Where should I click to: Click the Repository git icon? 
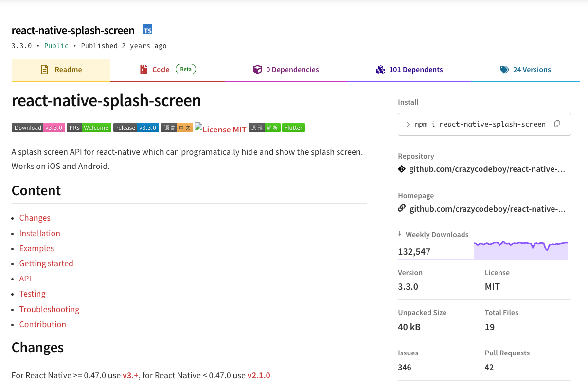pos(402,169)
